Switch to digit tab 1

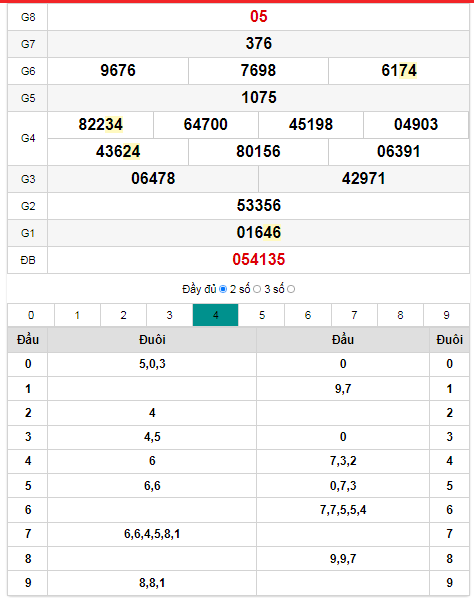coord(77,315)
